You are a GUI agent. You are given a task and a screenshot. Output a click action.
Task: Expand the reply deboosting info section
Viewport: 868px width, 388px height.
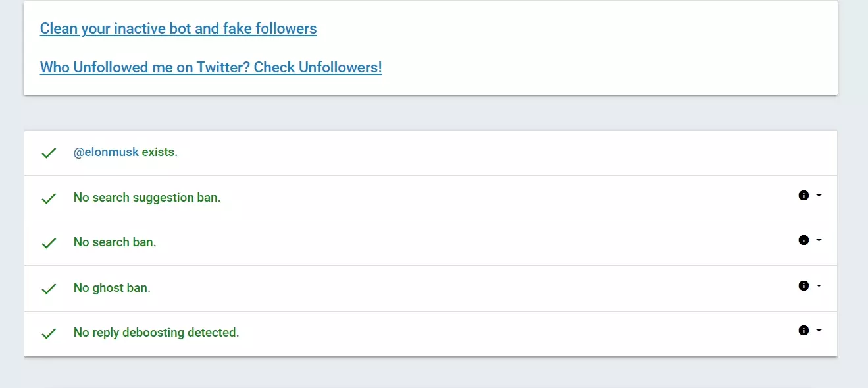coord(818,330)
